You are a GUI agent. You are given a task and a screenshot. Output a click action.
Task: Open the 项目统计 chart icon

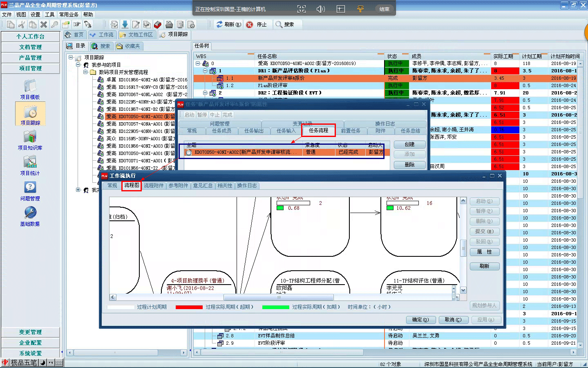click(x=30, y=163)
